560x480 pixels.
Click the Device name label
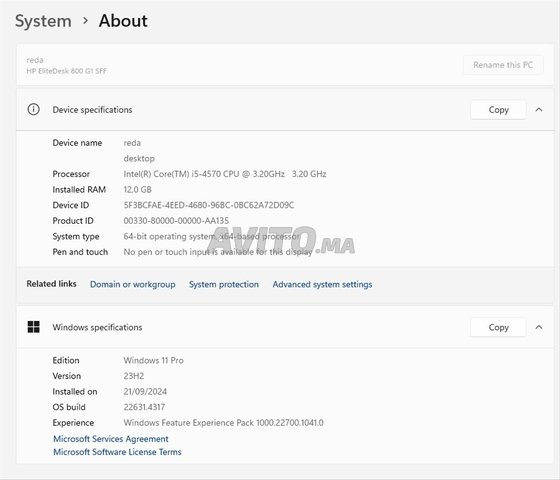tap(77, 143)
